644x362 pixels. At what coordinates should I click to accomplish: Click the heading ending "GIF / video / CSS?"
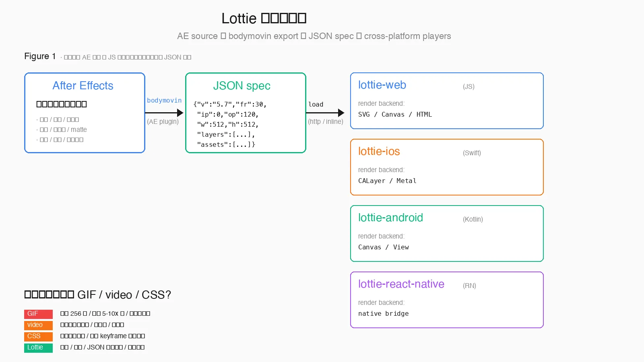[x=98, y=295]
